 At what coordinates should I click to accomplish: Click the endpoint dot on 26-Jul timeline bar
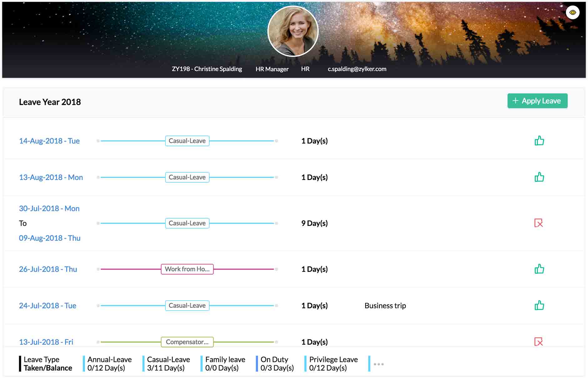click(276, 269)
